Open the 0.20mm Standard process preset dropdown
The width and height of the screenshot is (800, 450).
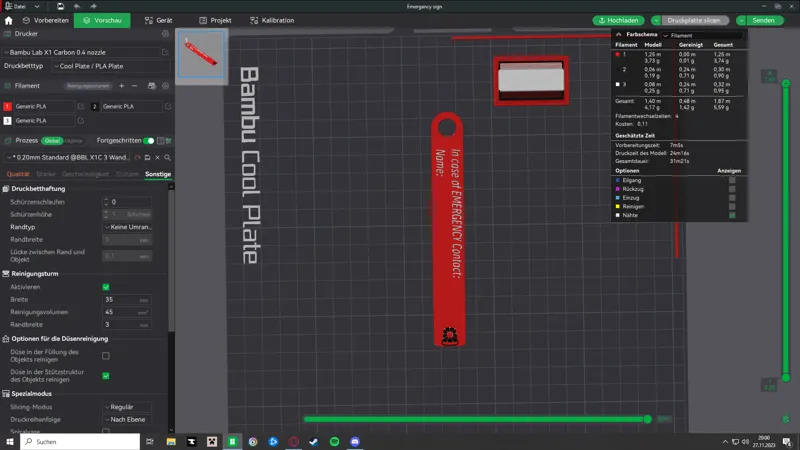pyautogui.click(x=68, y=158)
